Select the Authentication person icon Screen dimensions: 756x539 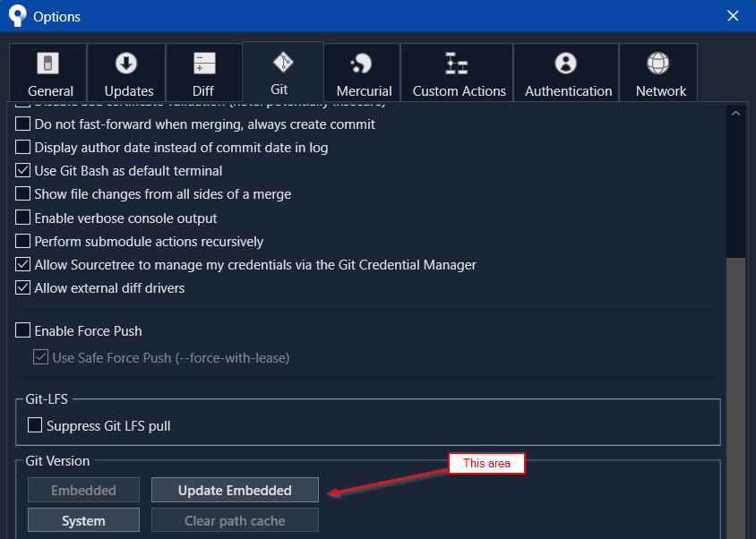[x=566, y=64]
